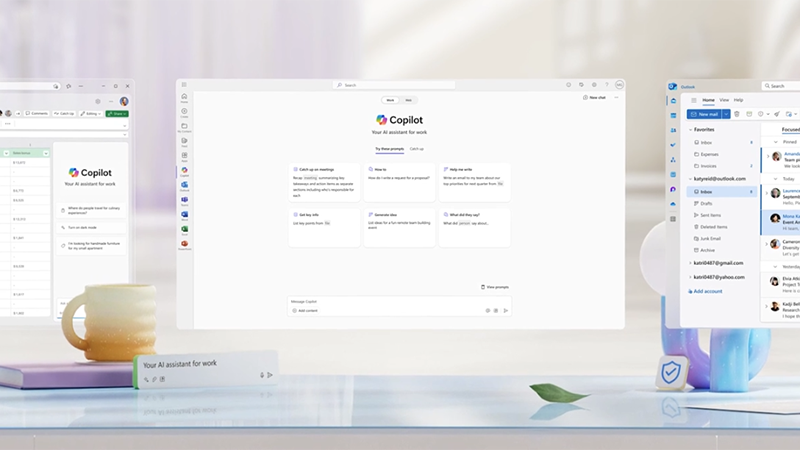Image resolution: width=800 pixels, height=450 pixels.
Task: Open profile avatar in the Excel window
Action: [124, 101]
